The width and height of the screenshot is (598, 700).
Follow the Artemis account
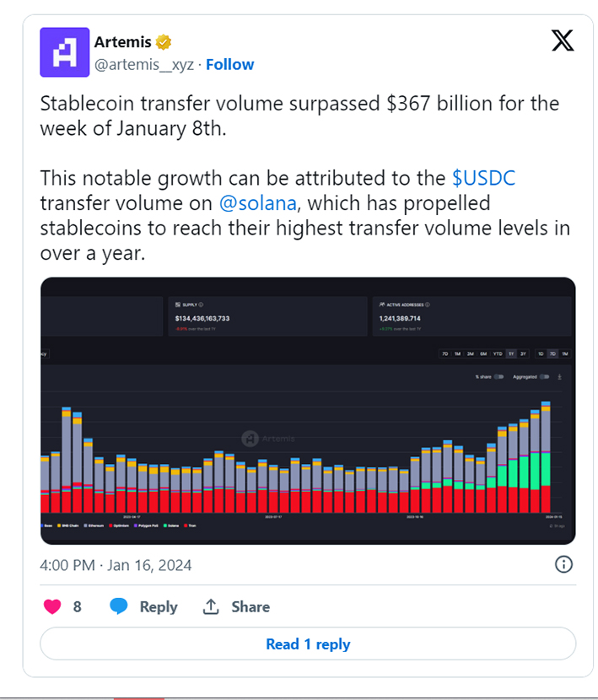tap(230, 65)
